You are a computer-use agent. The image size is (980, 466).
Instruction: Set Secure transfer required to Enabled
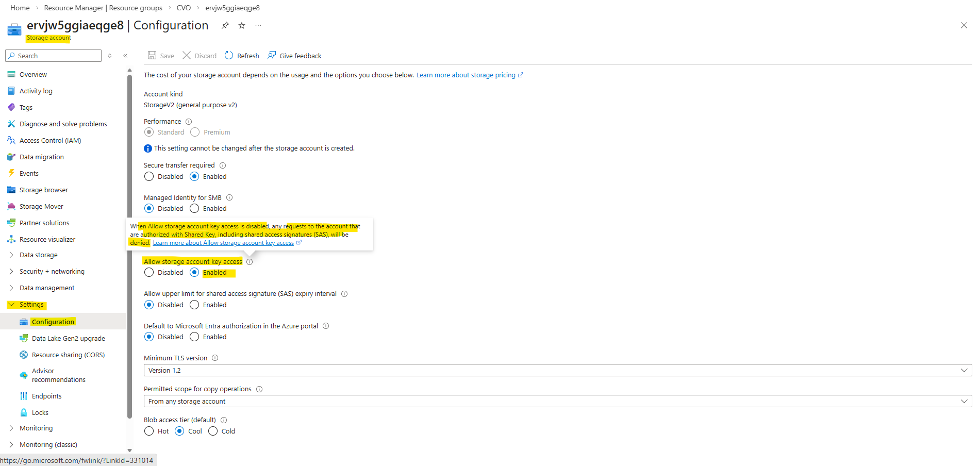tap(194, 176)
